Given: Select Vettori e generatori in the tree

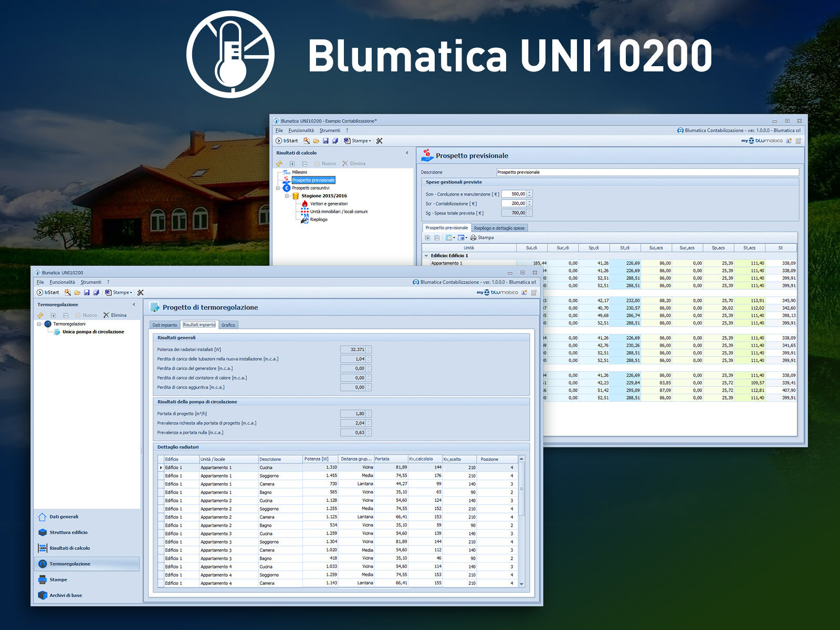Looking at the screenshot, I should point(328,204).
